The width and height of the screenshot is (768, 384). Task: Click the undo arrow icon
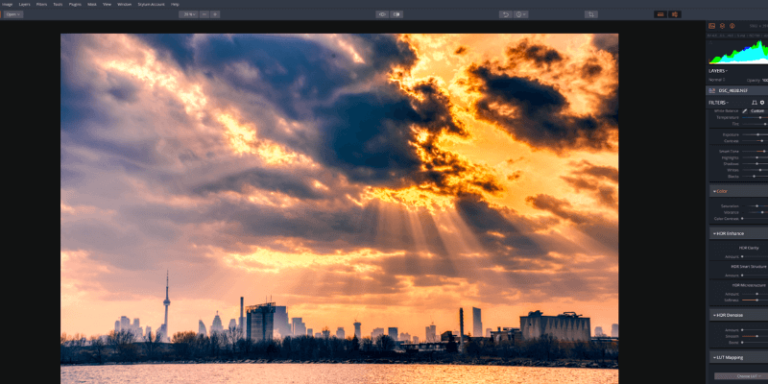505,14
